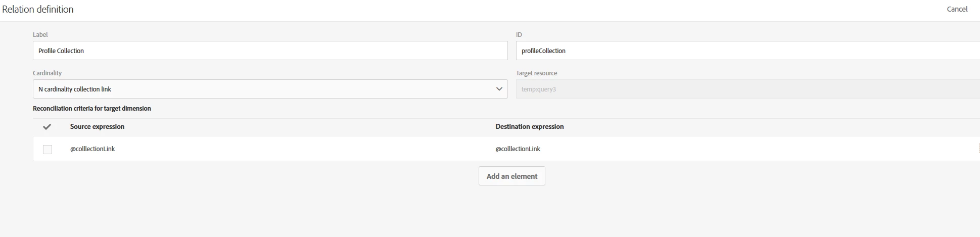
Task: Tick the checkbox beside @colllectionLink row
Action: coord(48,149)
